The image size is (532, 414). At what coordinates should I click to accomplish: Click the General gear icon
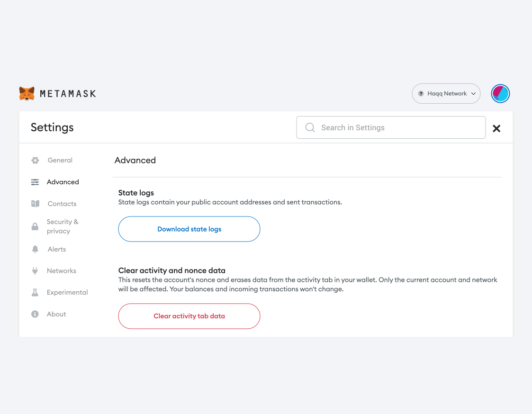click(x=35, y=161)
